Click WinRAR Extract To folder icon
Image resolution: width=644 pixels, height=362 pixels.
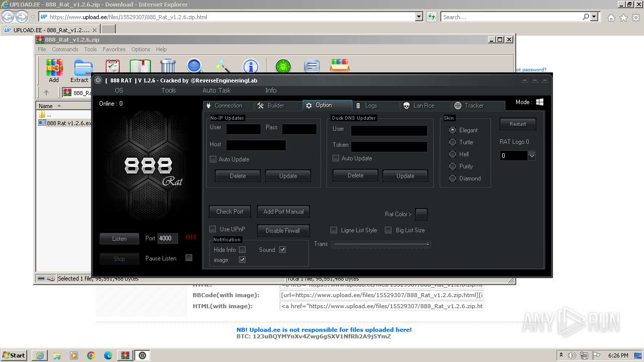[x=83, y=67]
